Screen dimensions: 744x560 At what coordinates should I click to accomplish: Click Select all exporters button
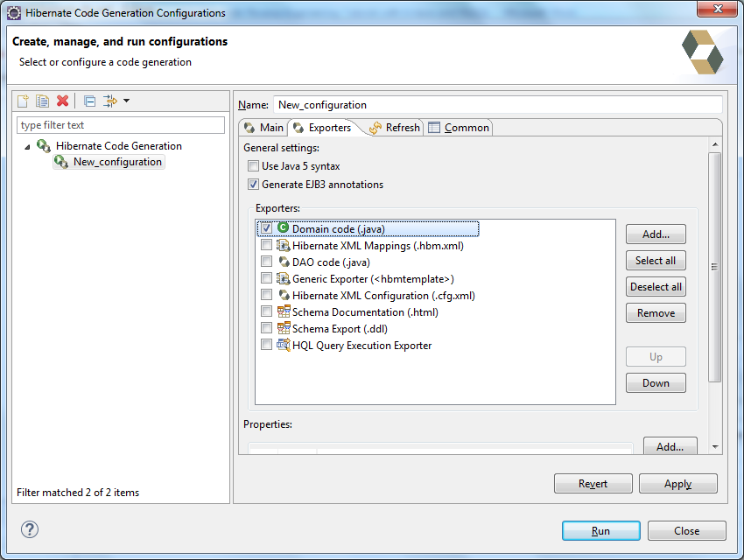pos(656,261)
